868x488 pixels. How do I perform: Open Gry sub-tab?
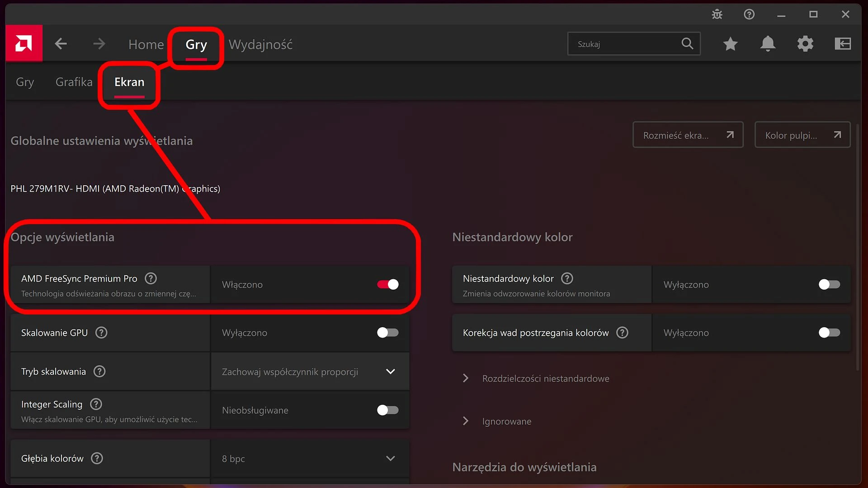click(x=25, y=82)
